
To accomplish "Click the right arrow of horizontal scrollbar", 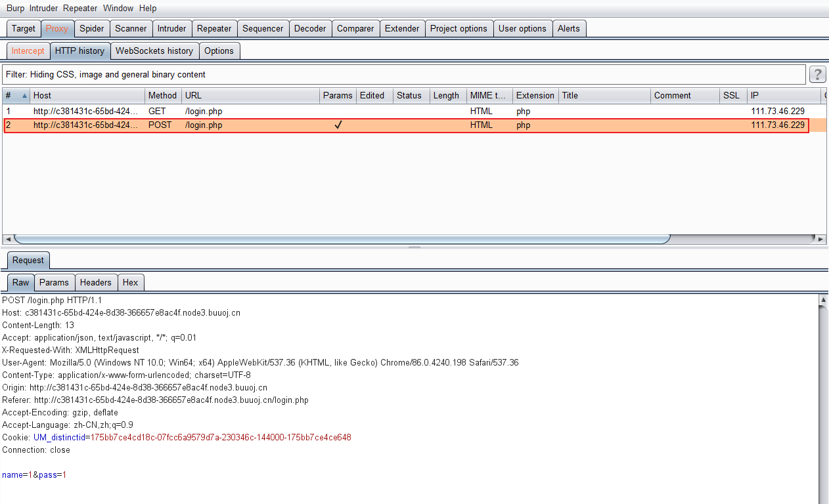I will [x=821, y=240].
